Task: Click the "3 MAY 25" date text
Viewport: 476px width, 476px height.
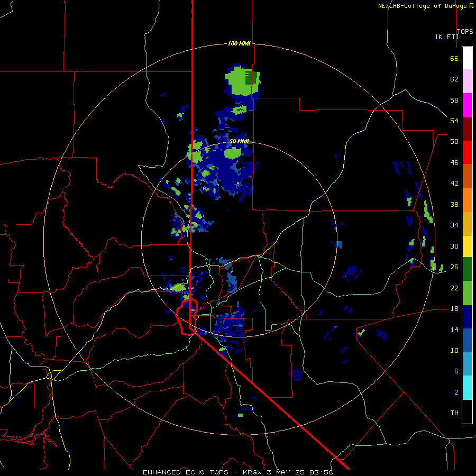Action: click(x=287, y=472)
